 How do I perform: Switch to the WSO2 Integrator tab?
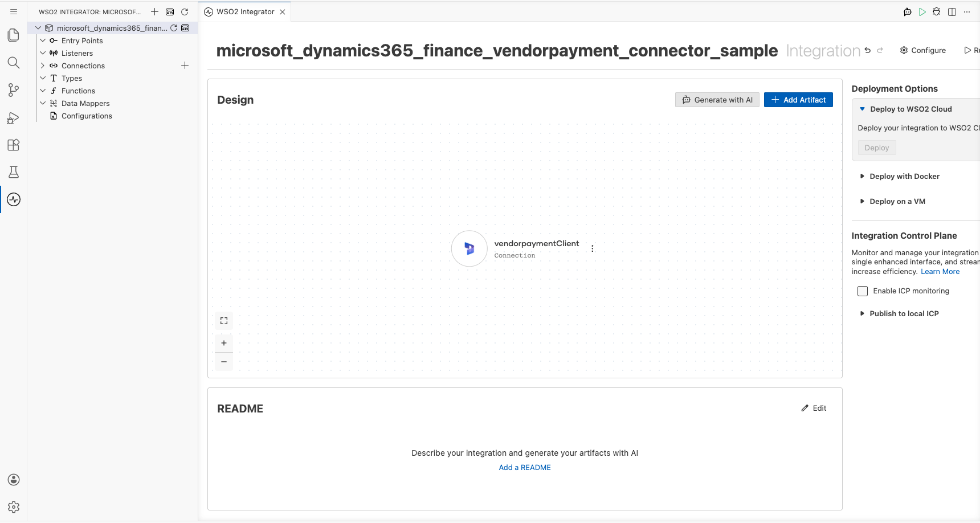click(245, 11)
